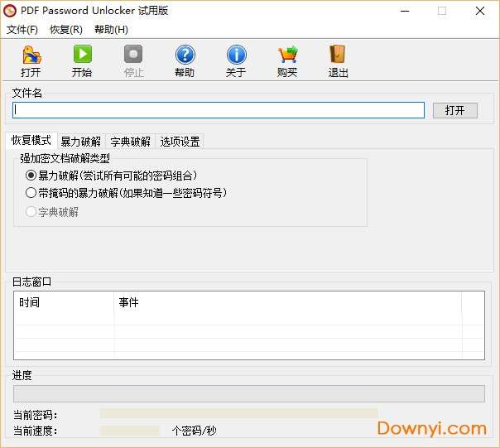Click the 日志窗口 label

click(x=31, y=282)
